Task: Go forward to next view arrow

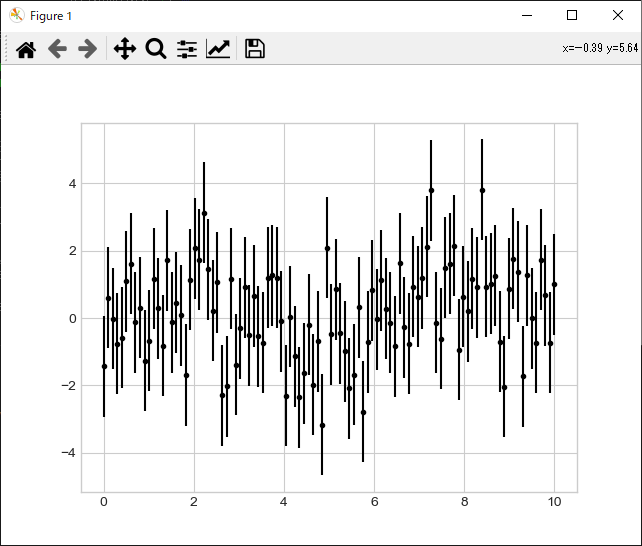Action: point(87,49)
